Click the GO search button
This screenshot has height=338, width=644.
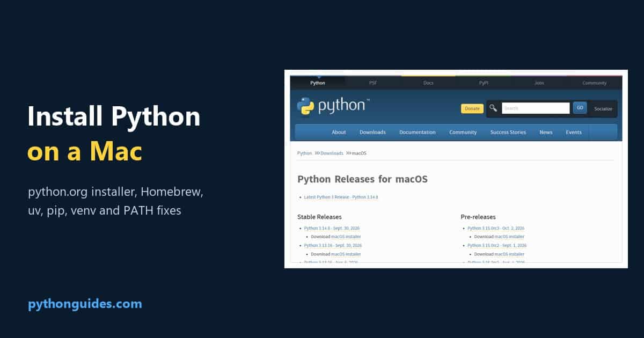tap(580, 108)
